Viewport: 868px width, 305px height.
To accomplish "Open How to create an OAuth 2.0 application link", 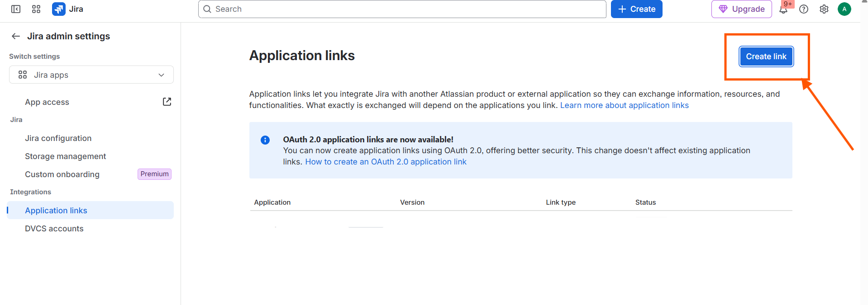I will (386, 162).
